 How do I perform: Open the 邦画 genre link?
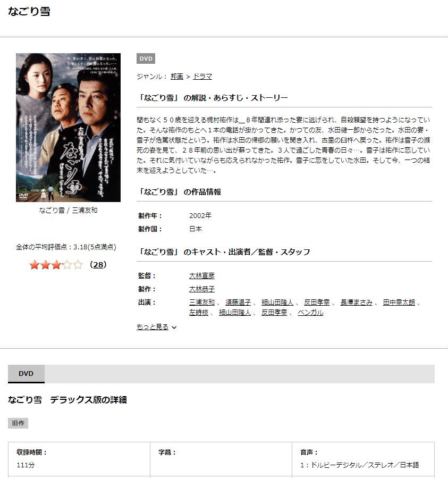177,77
